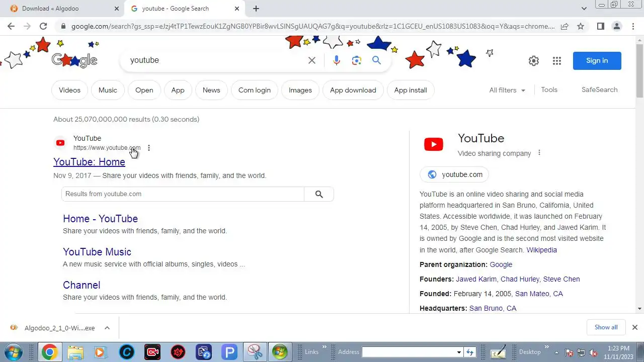Open the Channel sitelink
Image resolution: width=644 pixels, height=362 pixels.
tap(82, 285)
